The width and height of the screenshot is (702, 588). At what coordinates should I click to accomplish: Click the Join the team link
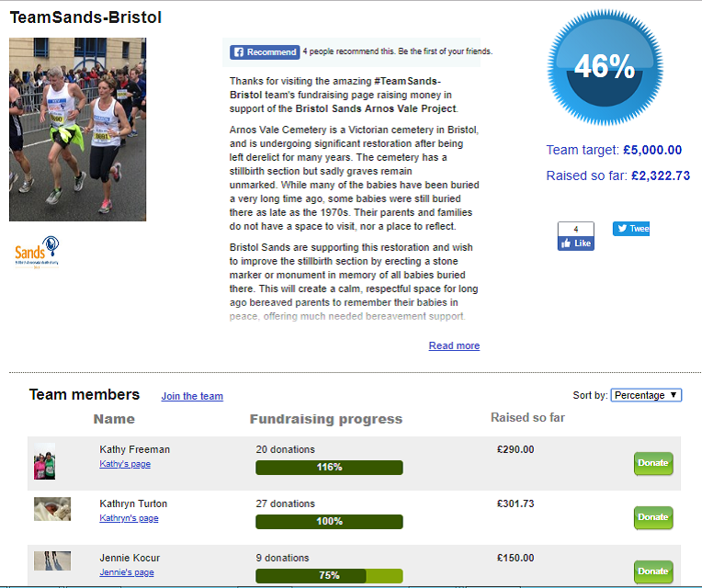192,396
